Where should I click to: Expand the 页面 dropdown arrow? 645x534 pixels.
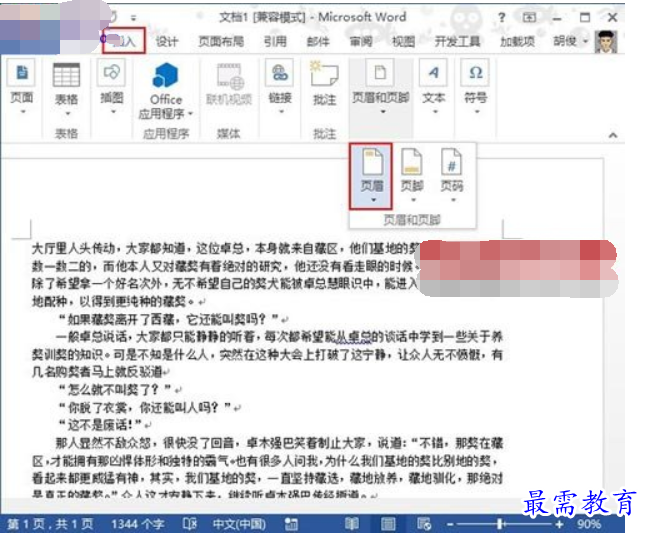click(x=23, y=111)
